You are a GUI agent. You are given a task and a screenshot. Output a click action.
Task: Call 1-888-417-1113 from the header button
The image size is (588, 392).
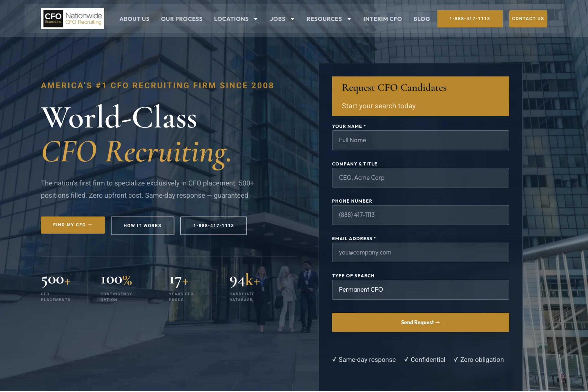point(470,19)
